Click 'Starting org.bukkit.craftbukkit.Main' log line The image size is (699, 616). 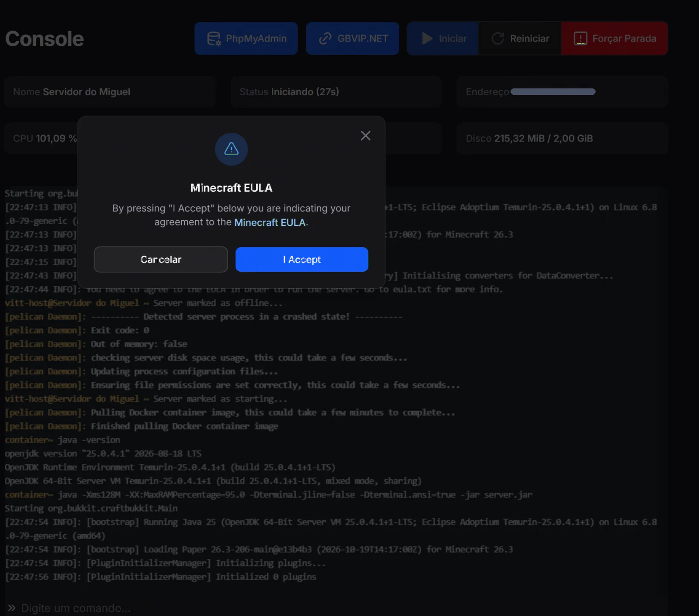click(91, 509)
